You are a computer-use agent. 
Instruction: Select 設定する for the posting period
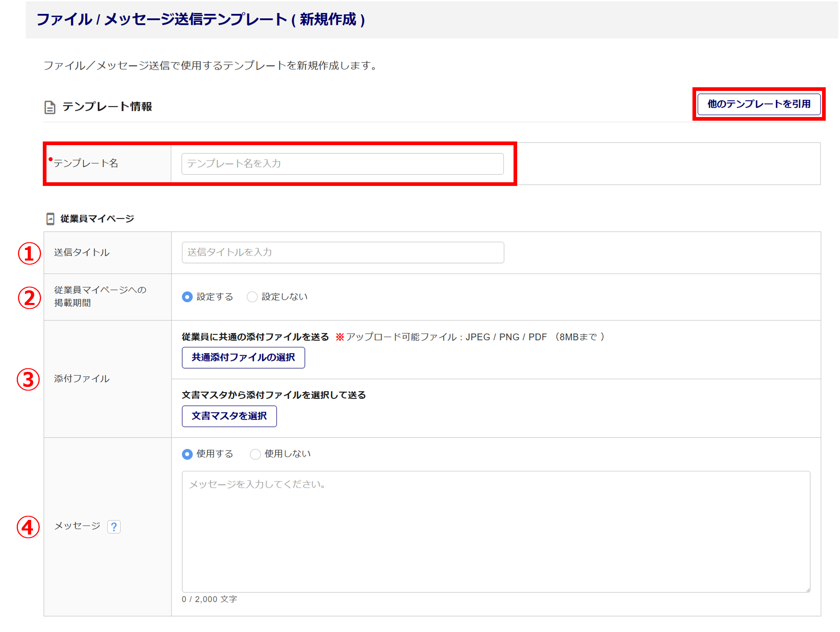(x=187, y=297)
